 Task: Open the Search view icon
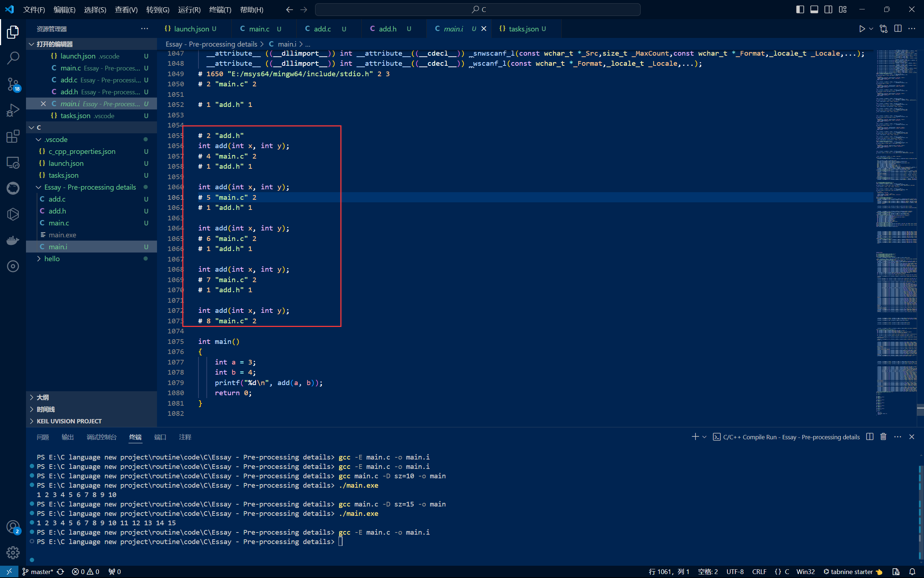pos(13,58)
